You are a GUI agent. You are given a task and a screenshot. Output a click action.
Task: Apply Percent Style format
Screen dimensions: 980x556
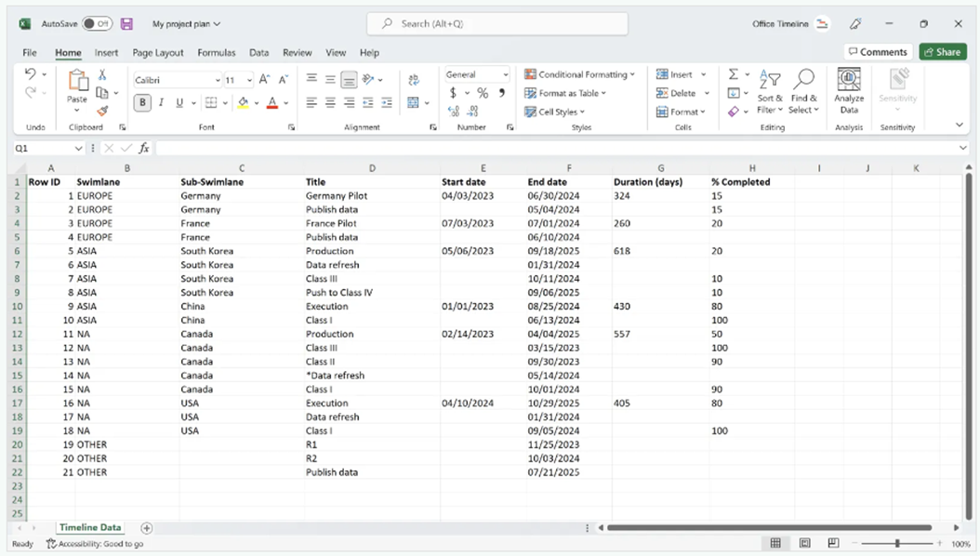click(483, 93)
